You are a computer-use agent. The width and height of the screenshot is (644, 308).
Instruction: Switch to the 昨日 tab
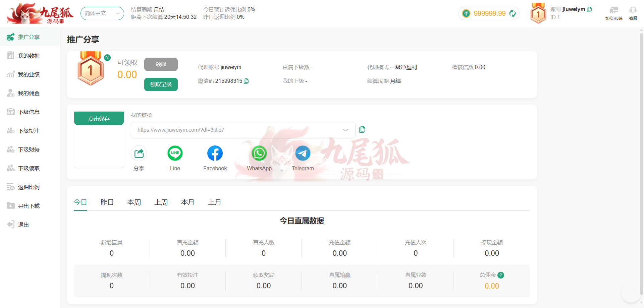click(107, 202)
